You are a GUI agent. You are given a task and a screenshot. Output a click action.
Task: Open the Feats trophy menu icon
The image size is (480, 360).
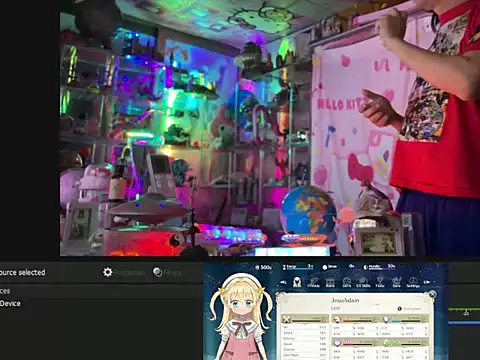pos(380,283)
